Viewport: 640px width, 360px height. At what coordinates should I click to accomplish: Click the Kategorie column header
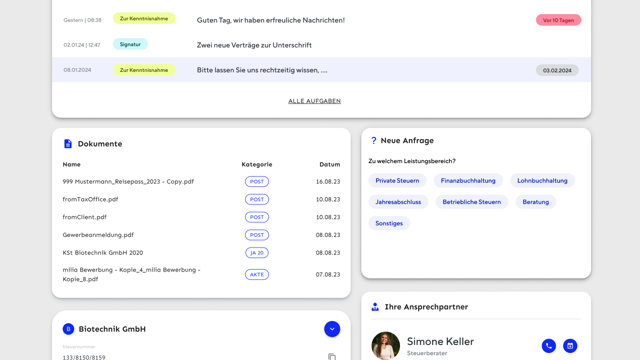(257, 164)
